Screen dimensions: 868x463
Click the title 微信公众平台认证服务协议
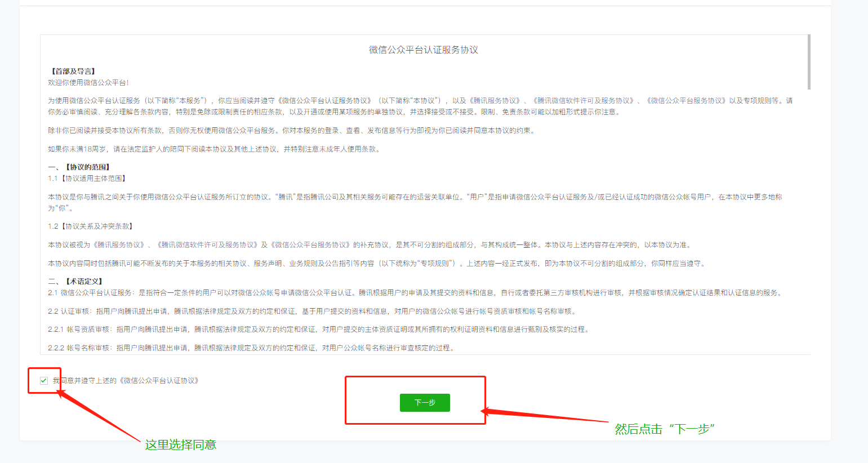424,50
